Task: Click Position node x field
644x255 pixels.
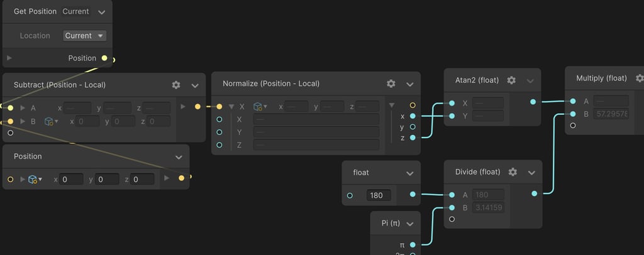Action: click(72, 179)
